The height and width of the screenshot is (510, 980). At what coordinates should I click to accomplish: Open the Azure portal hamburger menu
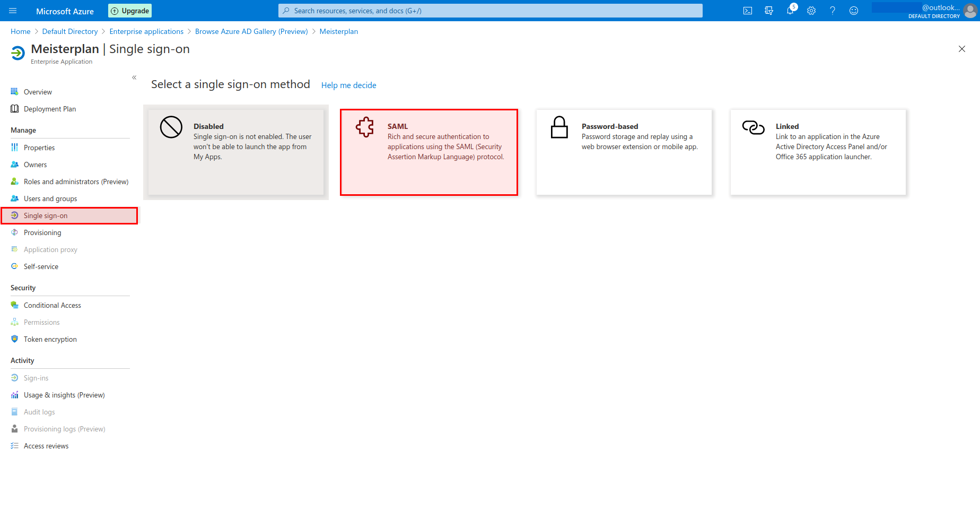(13, 11)
